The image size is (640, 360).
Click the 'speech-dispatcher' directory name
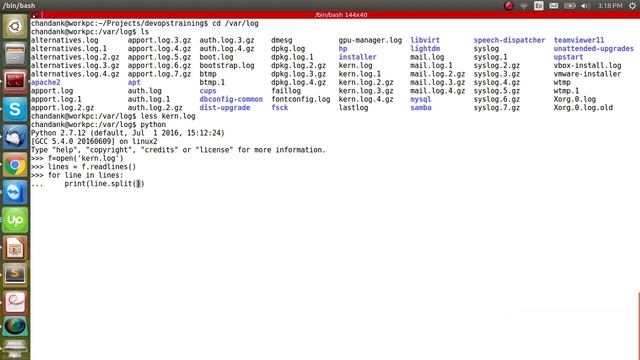(x=509, y=40)
